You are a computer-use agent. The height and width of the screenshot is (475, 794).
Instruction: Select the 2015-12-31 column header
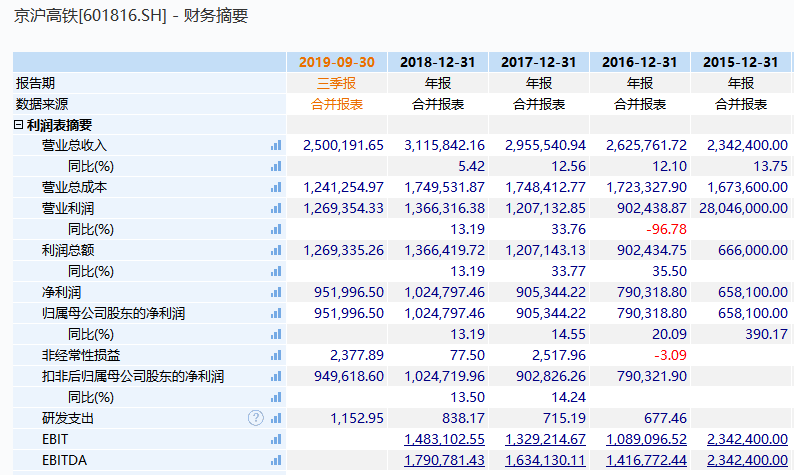point(740,62)
